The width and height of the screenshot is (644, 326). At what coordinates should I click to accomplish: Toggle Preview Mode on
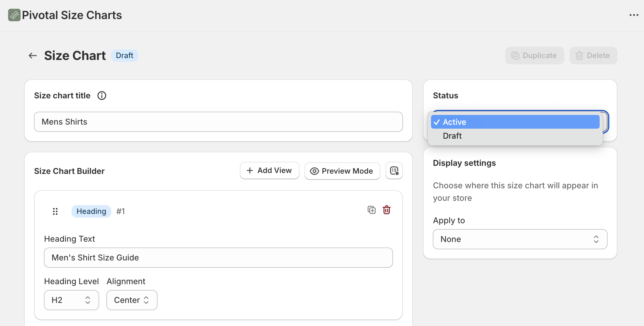coord(342,171)
